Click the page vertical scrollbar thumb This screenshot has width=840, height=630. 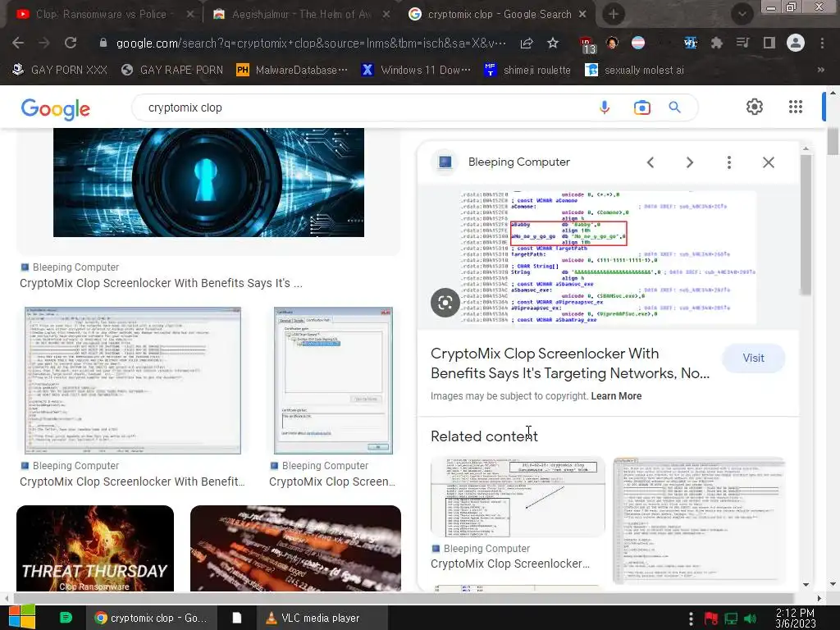[833, 141]
